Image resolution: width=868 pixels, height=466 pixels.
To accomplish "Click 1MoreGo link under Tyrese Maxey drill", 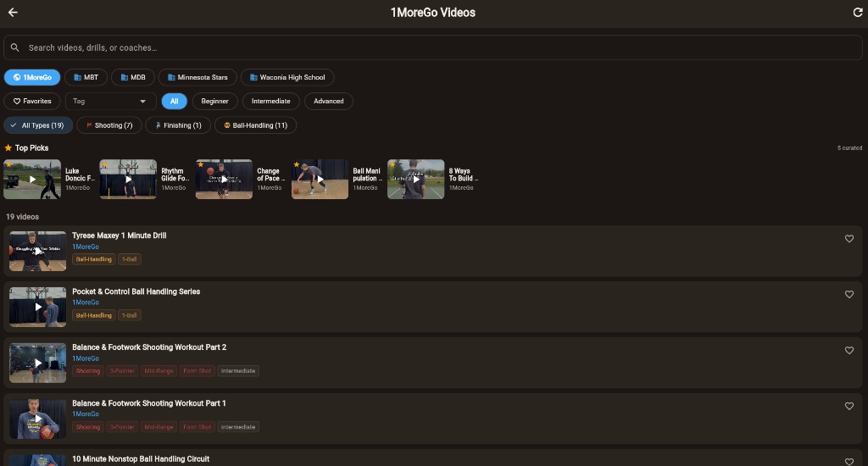I will pyautogui.click(x=86, y=247).
